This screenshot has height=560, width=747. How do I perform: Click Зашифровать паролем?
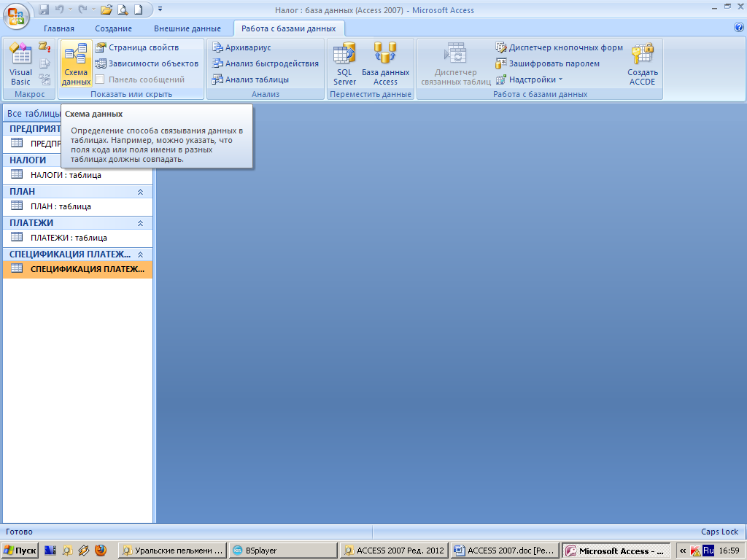click(x=547, y=63)
